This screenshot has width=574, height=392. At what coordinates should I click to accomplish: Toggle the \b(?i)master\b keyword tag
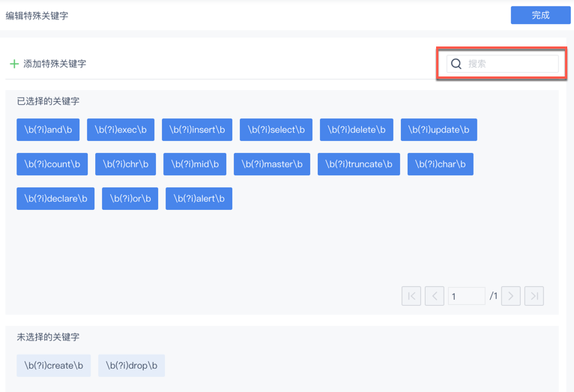[272, 164]
